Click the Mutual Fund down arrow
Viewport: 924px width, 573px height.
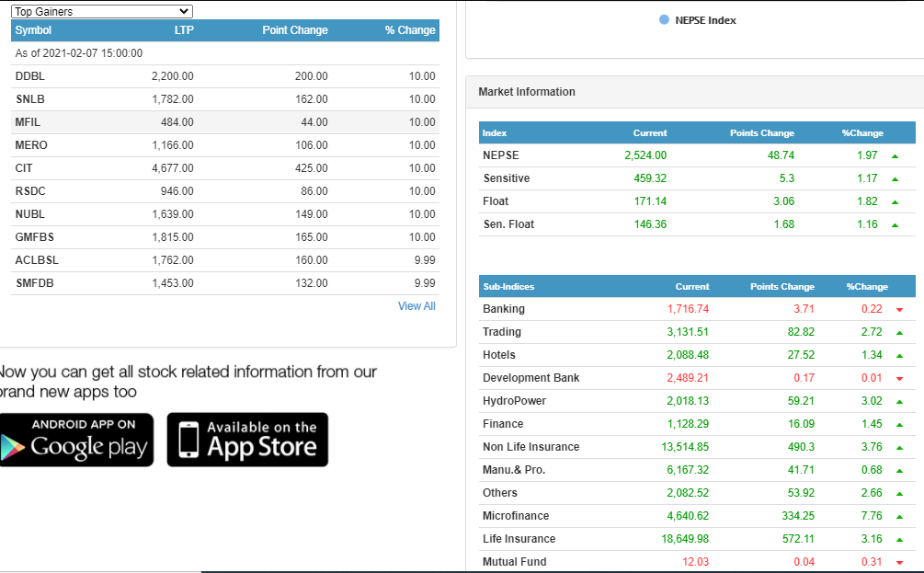900,562
